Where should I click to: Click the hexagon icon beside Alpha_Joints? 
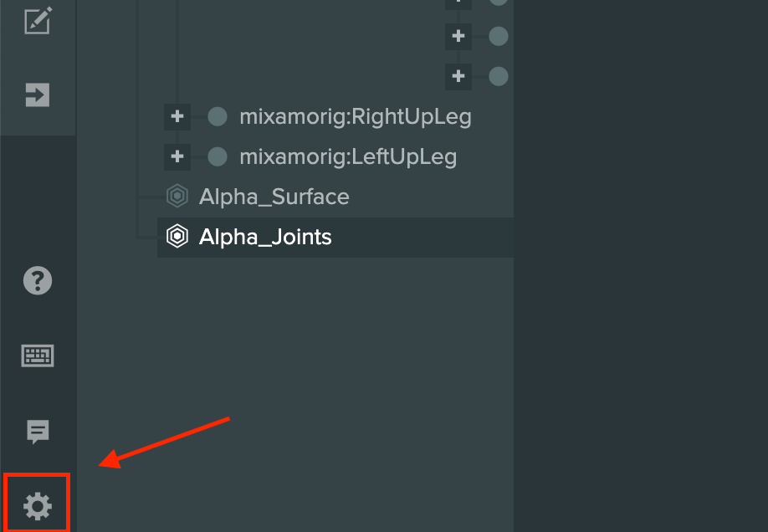coord(177,237)
